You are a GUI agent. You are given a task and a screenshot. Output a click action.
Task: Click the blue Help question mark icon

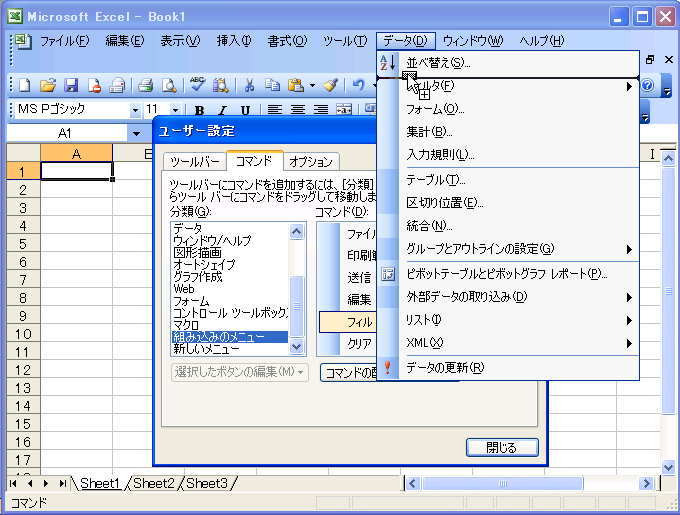click(647, 85)
